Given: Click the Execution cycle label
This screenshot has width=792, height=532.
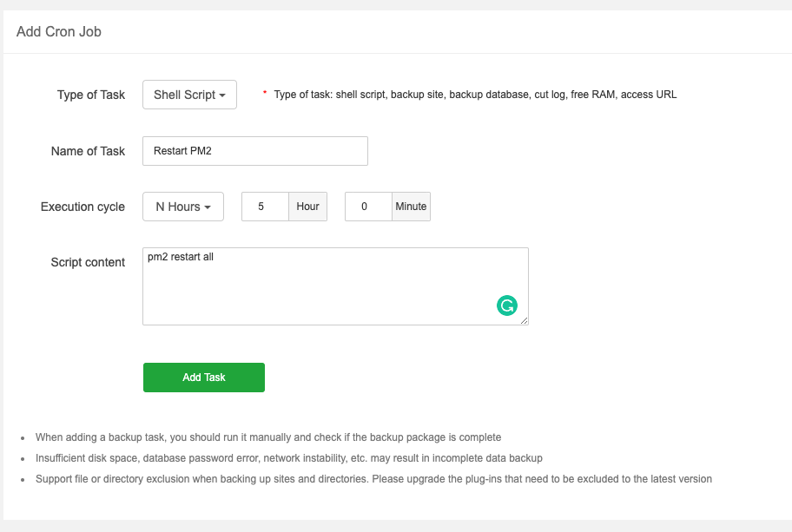Looking at the screenshot, I should (x=83, y=207).
